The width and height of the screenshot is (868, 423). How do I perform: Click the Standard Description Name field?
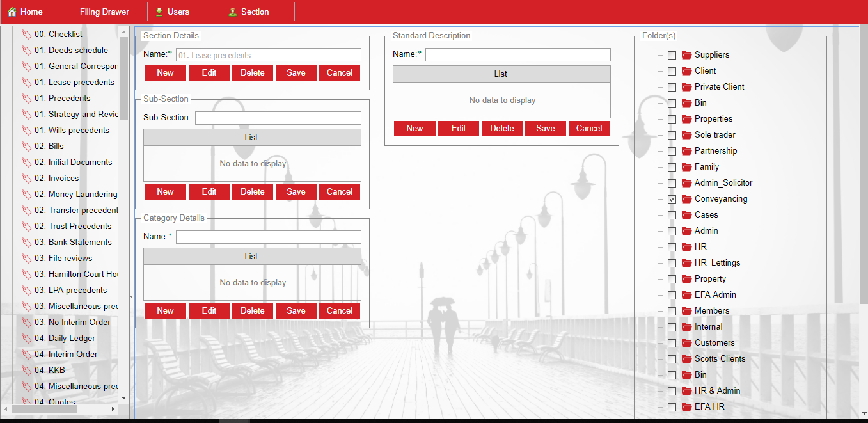click(x=518, y=54)
